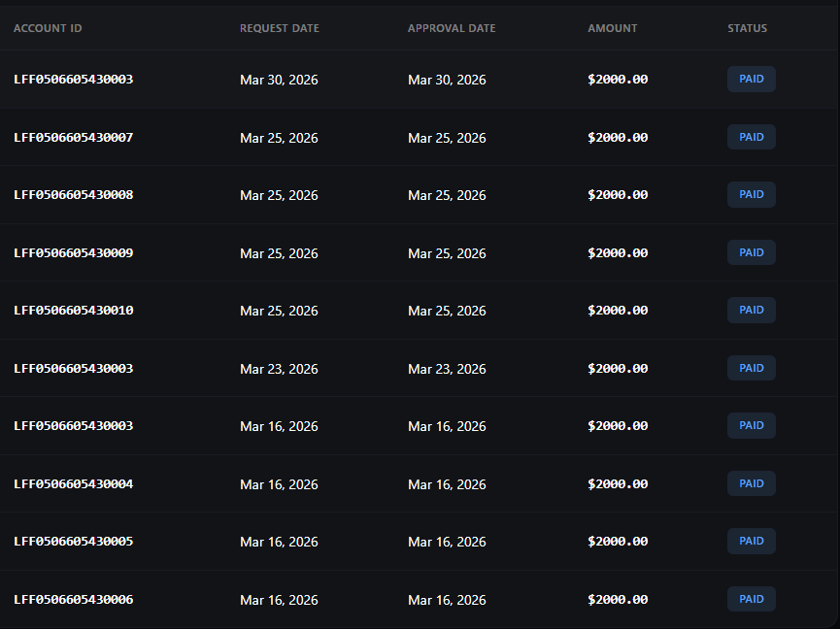Viewport: 840px width, 629px height.
Task: Click the ACCOUNT ID column header
Action: [48, 28]
